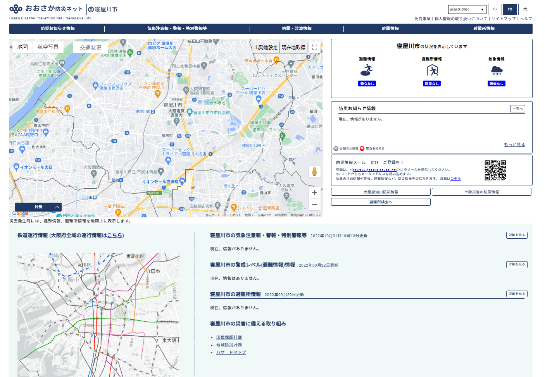Open the second link in disaster preparedness list
The image size is (545, 377).
click(x=229, y=345)
